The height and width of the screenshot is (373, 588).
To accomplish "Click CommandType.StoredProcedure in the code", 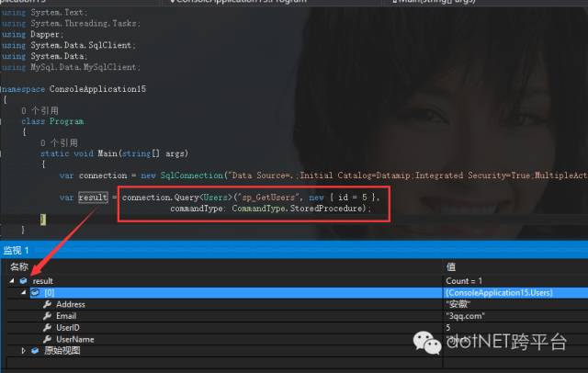I will tap(298, 208).
